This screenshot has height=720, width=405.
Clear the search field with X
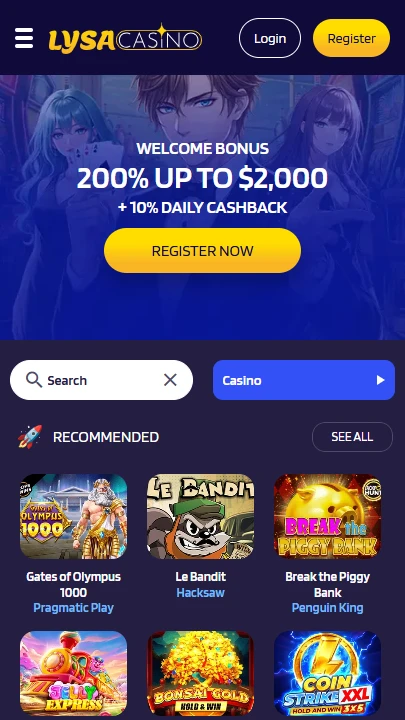coord(170,380)
